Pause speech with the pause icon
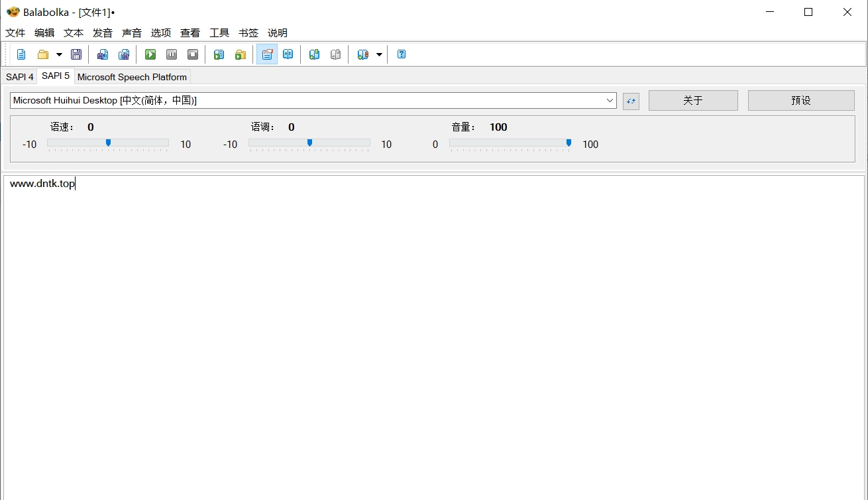 [x=172, y=54]
